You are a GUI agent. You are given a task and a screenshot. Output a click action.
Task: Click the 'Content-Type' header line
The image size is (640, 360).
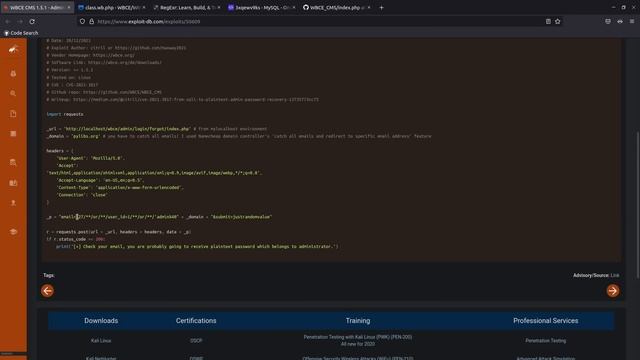[120, 188]
